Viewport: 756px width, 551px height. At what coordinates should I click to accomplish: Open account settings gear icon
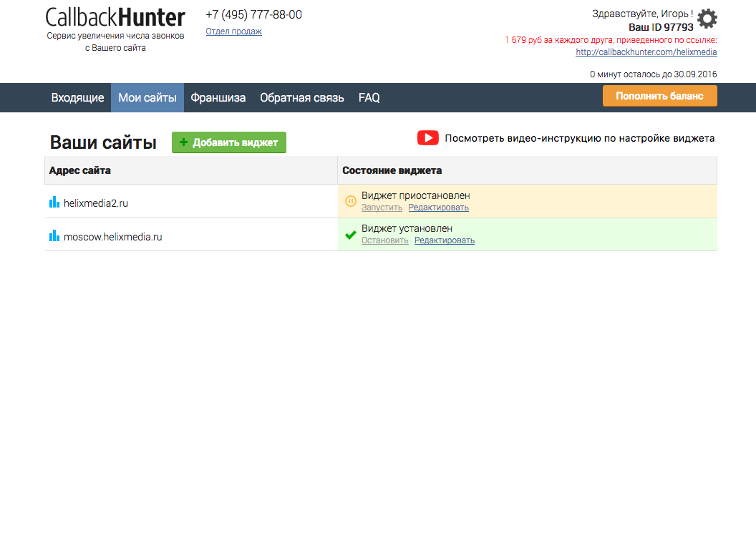(707, 19)
